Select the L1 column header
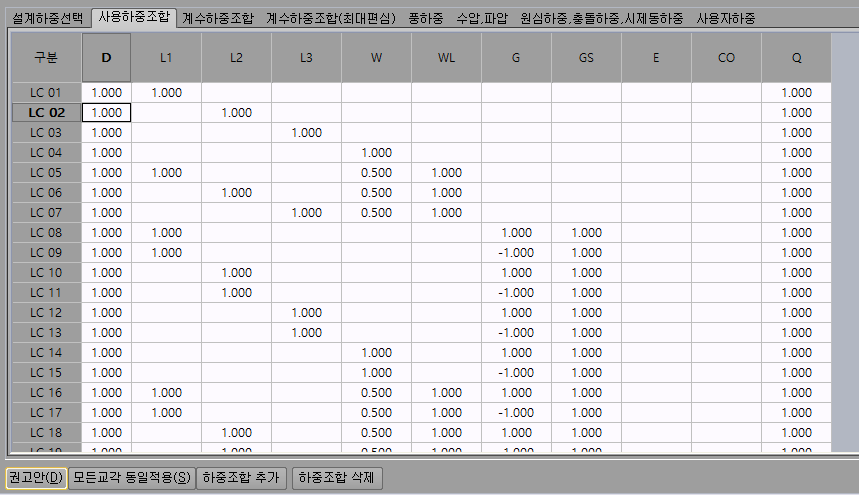 (x=166, y=57)
